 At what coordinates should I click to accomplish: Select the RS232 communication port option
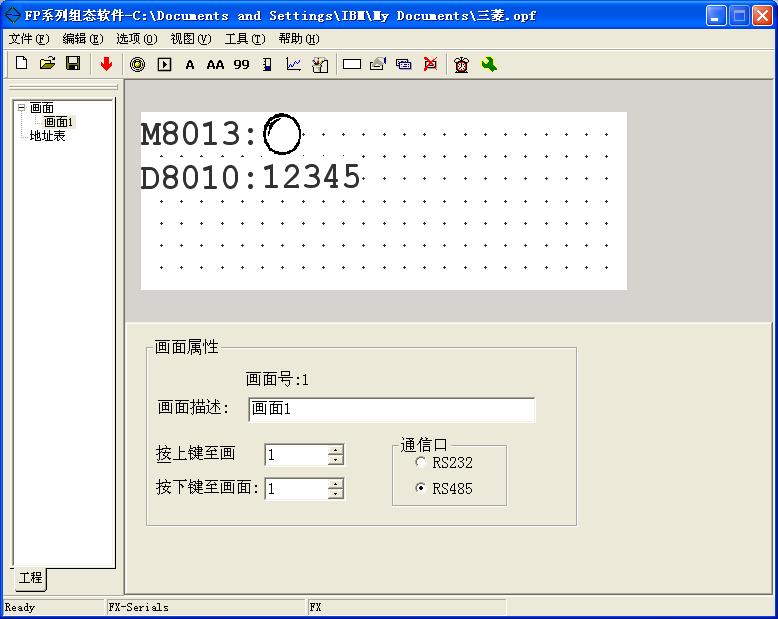(x=420, y=463)
